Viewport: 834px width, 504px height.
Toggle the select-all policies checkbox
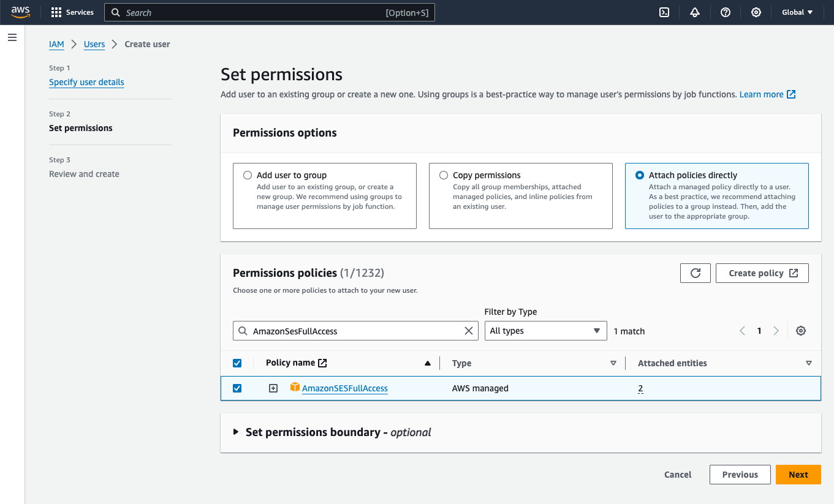237,363
